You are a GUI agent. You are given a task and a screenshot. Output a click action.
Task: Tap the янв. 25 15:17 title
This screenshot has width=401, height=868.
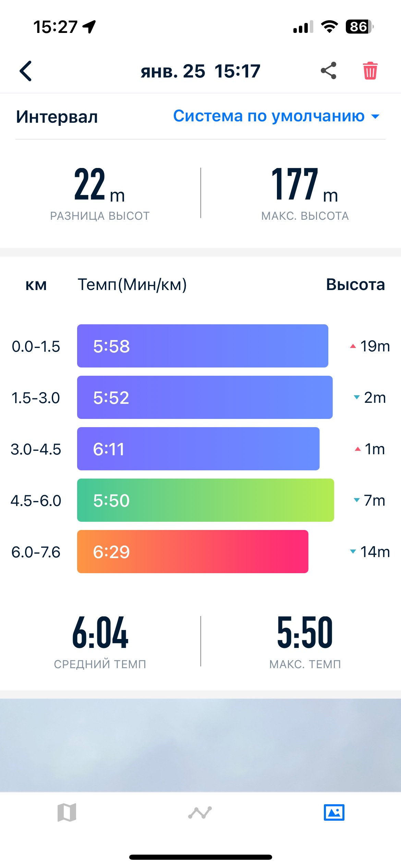pos(200,71)
